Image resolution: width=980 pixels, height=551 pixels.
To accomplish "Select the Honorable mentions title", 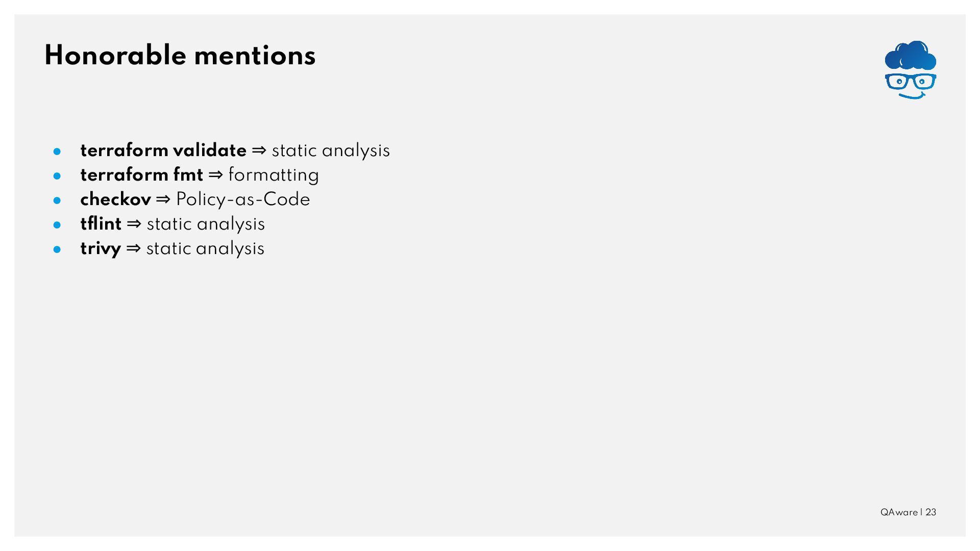I will (x=180, y=55).
